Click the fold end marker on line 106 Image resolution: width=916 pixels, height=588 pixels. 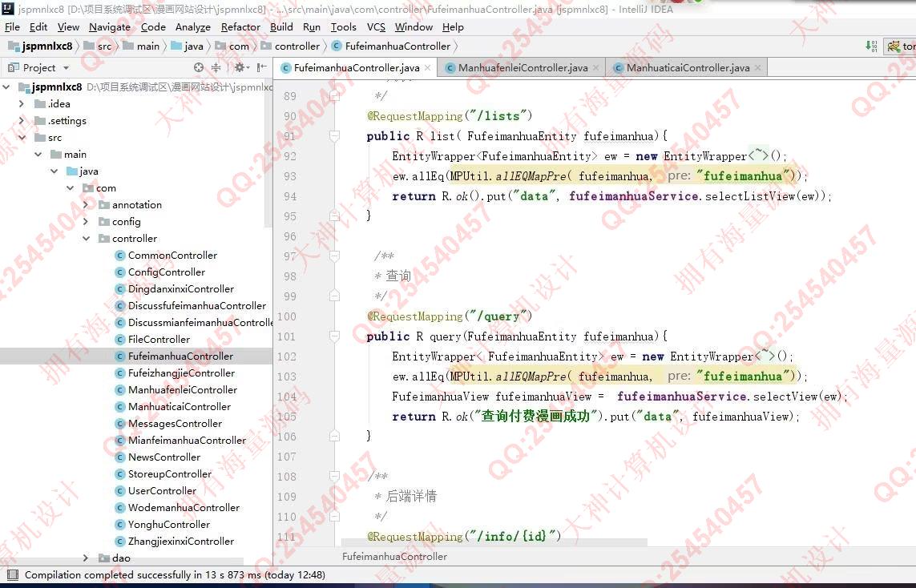(335, 436)
